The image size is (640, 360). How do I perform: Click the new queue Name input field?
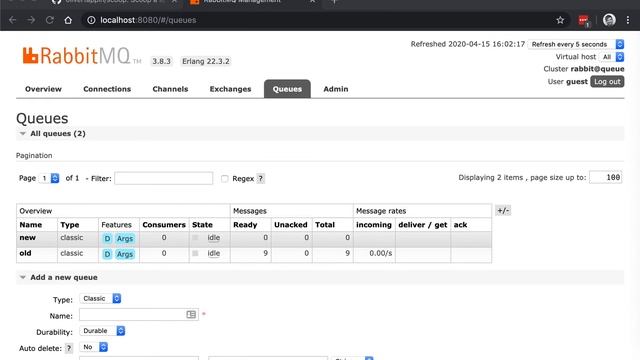click(139, 314)
